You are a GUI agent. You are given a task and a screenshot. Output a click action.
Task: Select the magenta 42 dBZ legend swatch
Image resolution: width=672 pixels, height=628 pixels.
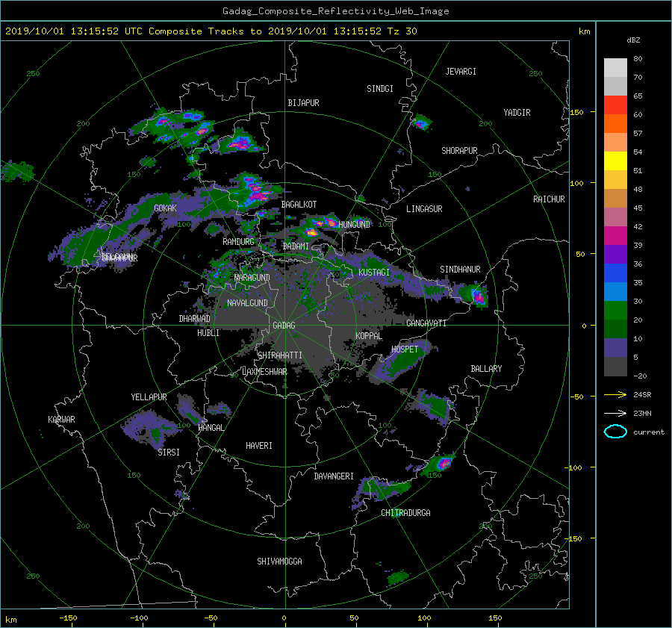tap(615, 235)
